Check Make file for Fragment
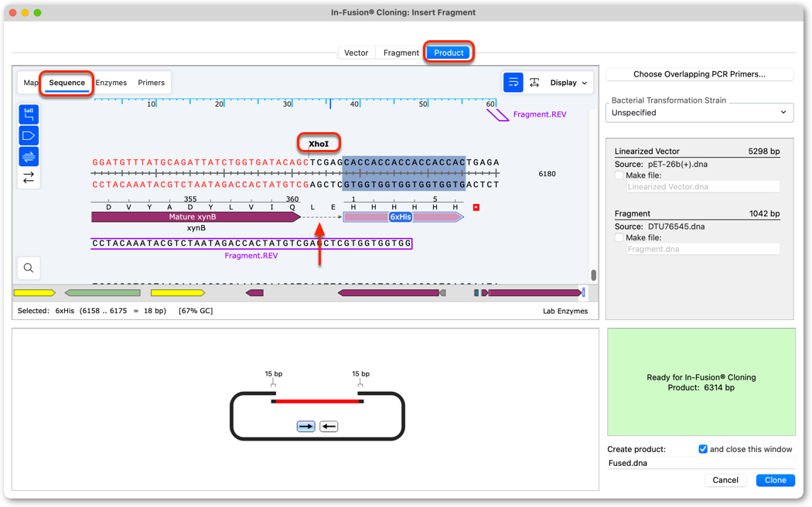 [619, 237]
